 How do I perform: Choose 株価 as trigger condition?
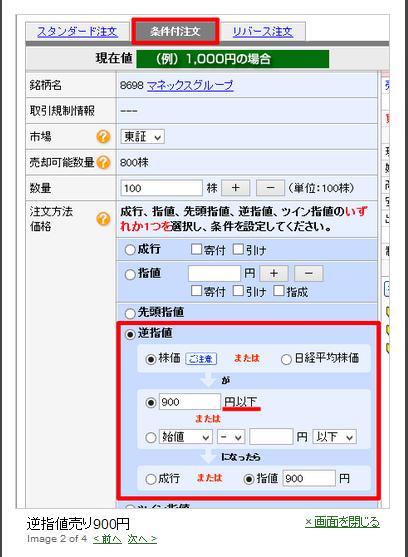click(x=151, y=359)
